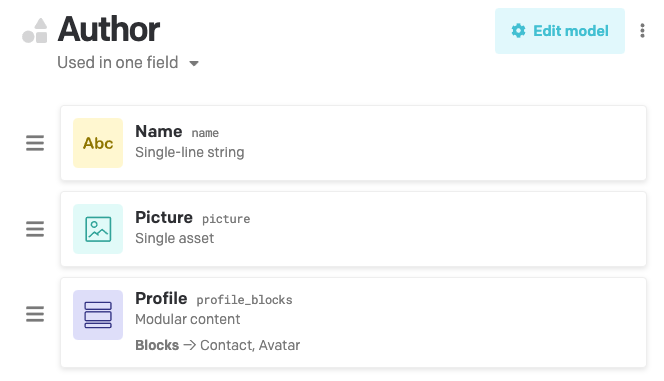The height and width of the screenshot is (381, 664).
Task: Grab the reorder handle for Picture field
Action: tap(35, 229)
